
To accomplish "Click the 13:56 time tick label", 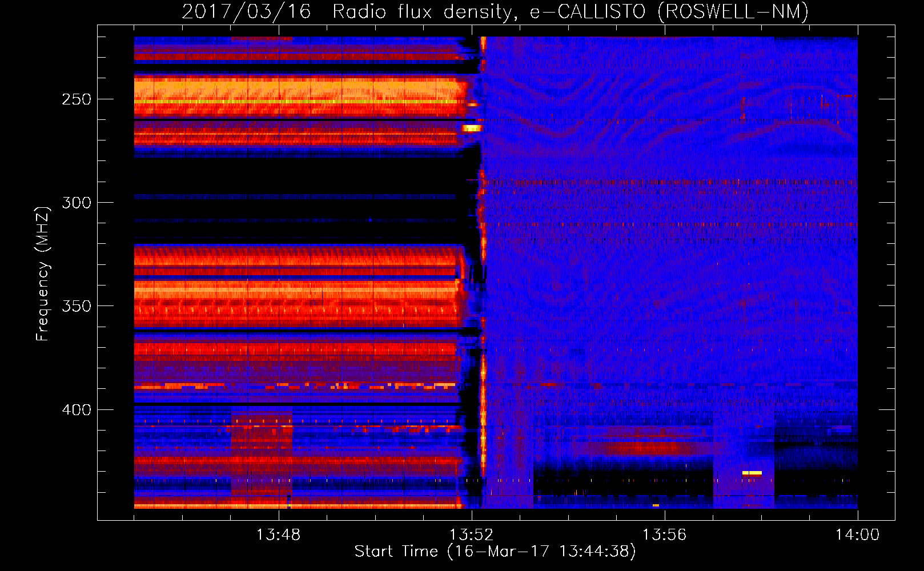I will coord(664,534).
